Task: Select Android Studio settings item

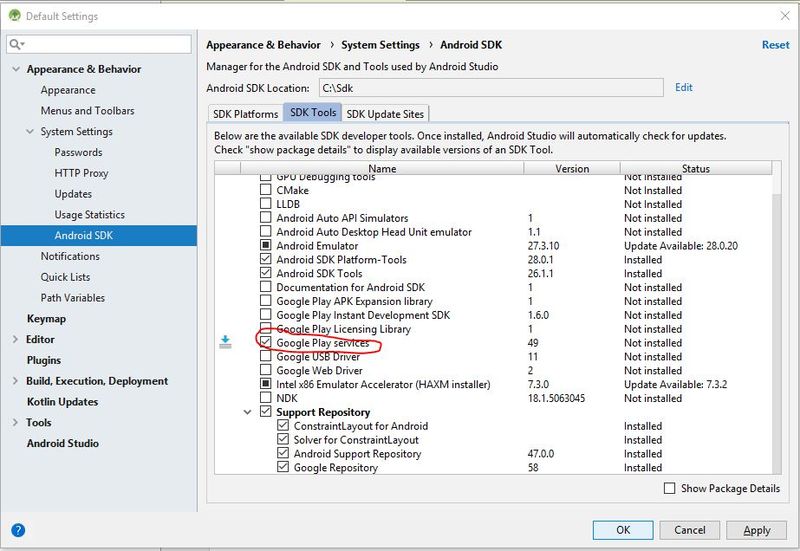Action: point(62,443)
